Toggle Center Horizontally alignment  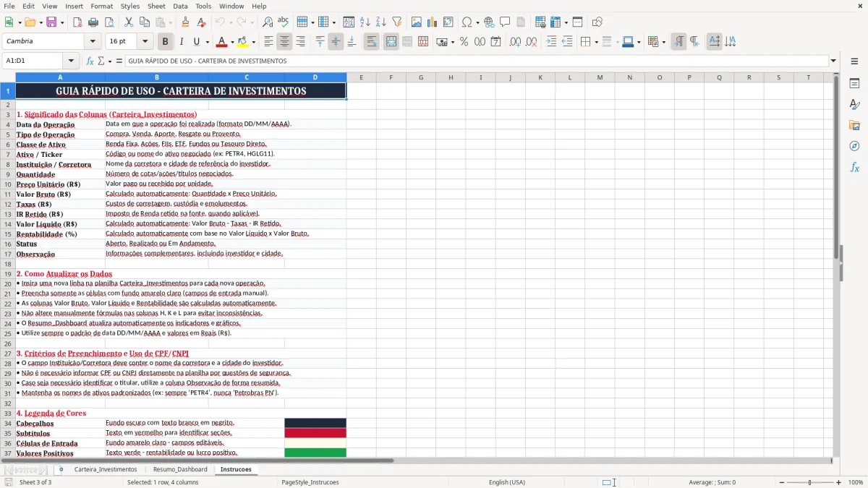click(x=284, y=42)
